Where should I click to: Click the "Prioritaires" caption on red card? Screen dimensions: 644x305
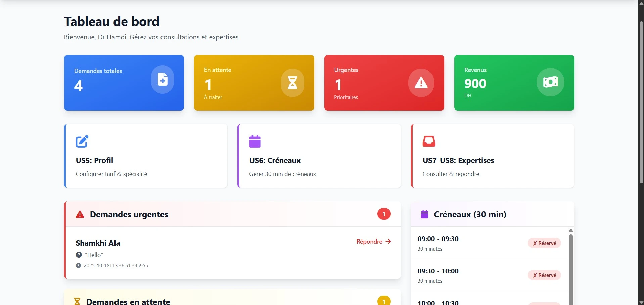pyautogui.click(x=346, y=97)
